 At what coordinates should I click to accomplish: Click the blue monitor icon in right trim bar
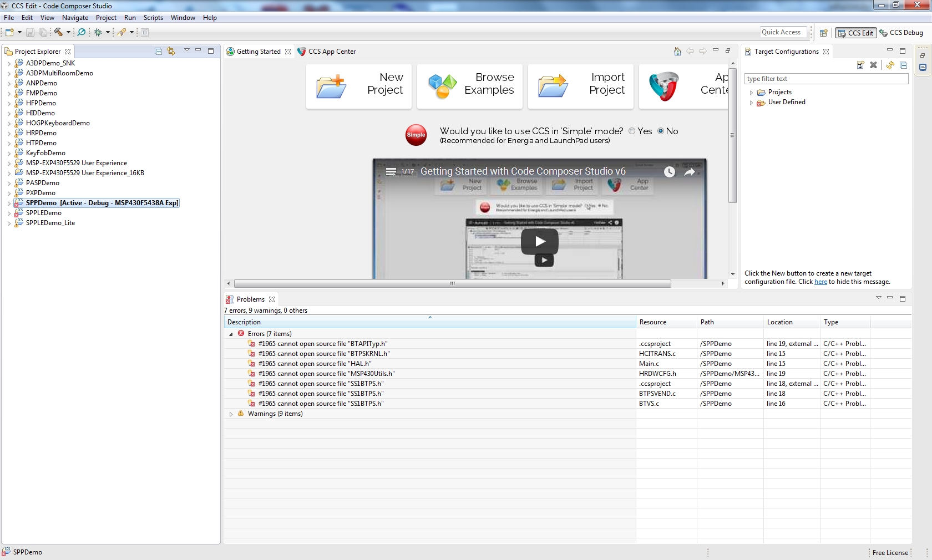tap(923, 67)
